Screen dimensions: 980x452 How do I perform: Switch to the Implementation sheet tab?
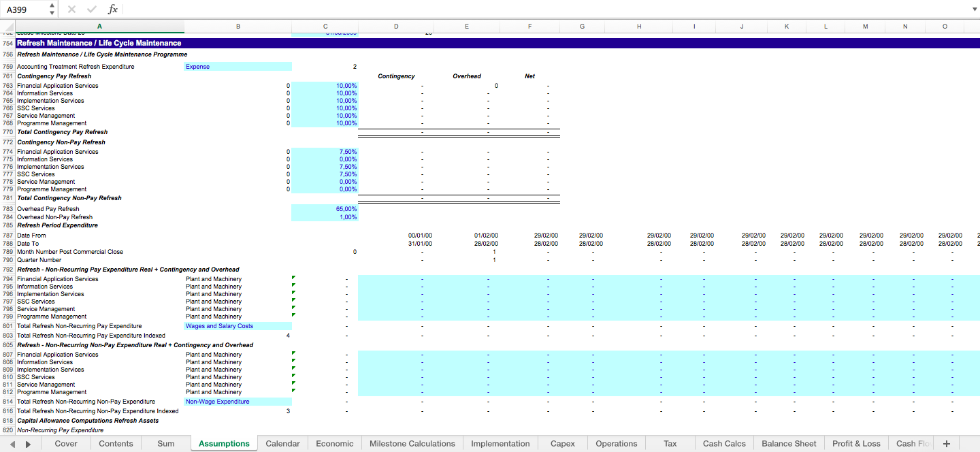500,444
